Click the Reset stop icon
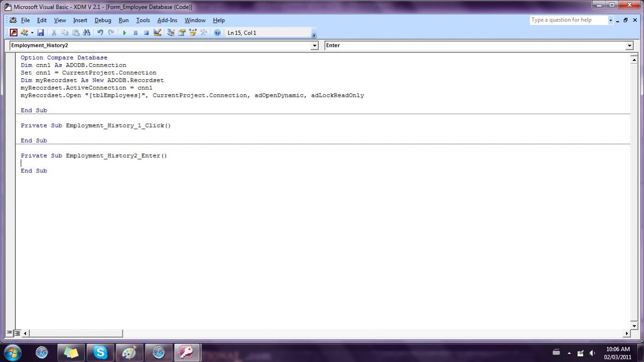Screen dimensions: 644x362 146,33
